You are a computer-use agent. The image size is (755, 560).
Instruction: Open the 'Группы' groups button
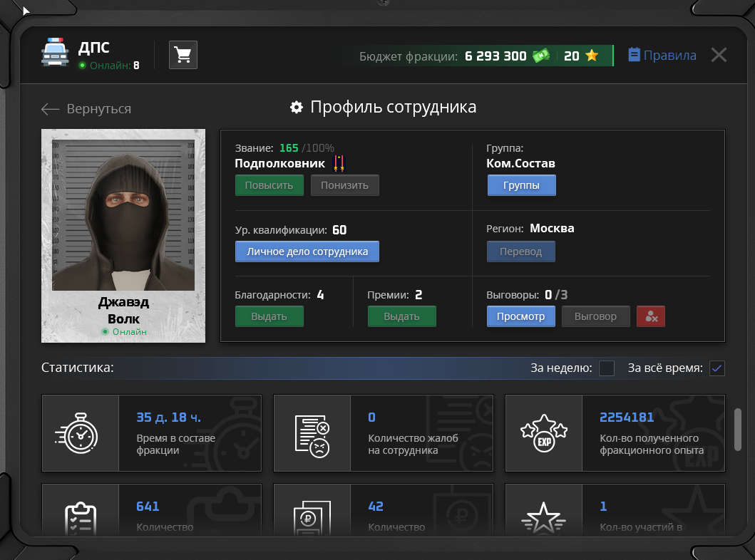click(x=521, y=186)
